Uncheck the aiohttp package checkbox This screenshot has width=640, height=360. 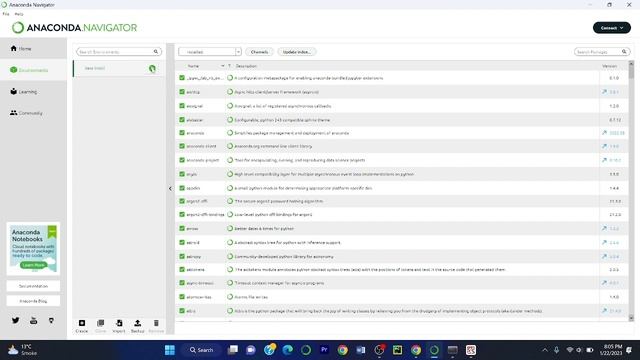(182, 92)
